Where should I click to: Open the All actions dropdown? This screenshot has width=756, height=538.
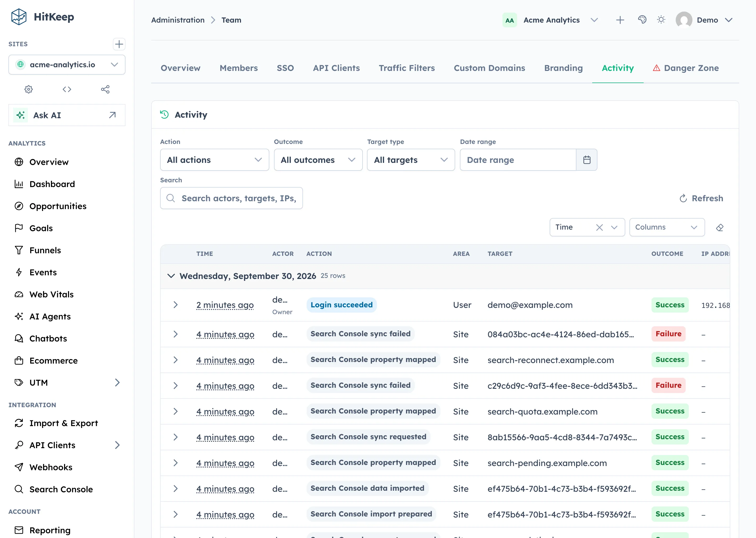pyautogui.click(x=214, y=160)
